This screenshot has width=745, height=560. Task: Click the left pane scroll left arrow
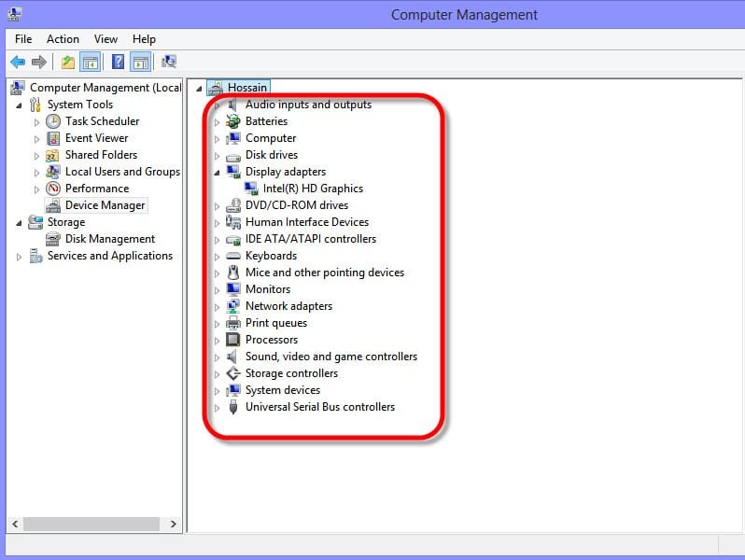pyautogui.click(x=15, y=524)
